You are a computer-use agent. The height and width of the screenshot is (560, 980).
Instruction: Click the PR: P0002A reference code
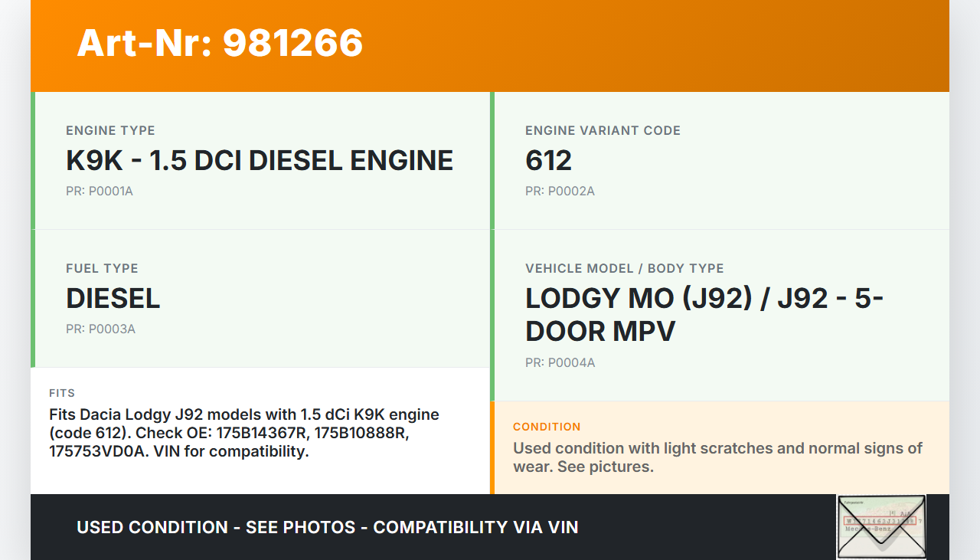pyautogui.click(x=560, y=191)
